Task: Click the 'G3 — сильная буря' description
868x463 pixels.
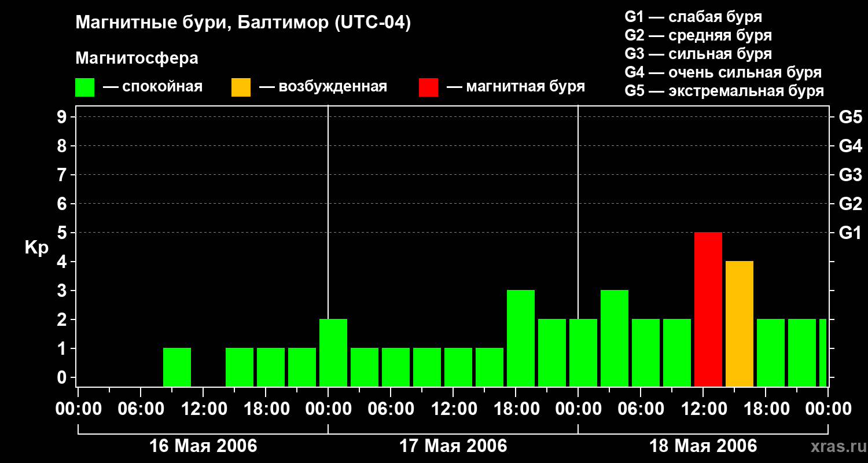Action: point(698,54)
